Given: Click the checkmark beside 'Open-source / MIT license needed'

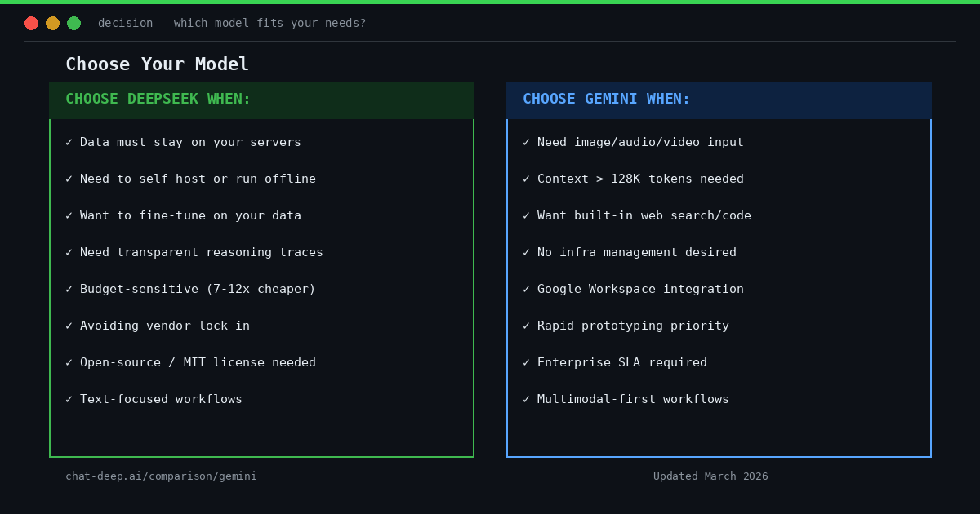Looking at the screenshot, I should [x=69, y=362].
